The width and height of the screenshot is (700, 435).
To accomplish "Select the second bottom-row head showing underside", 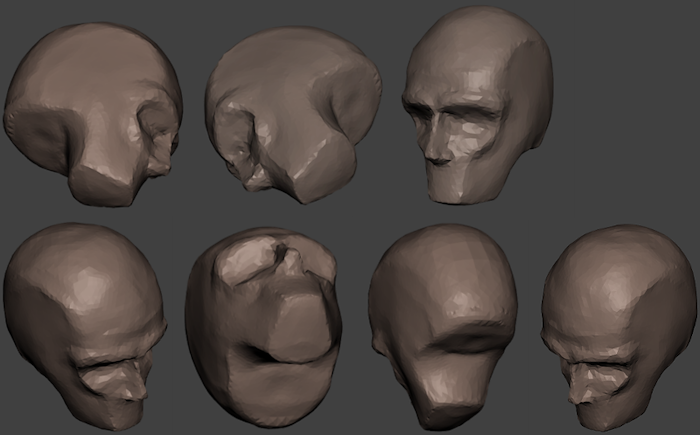I will tap(263, 325).
